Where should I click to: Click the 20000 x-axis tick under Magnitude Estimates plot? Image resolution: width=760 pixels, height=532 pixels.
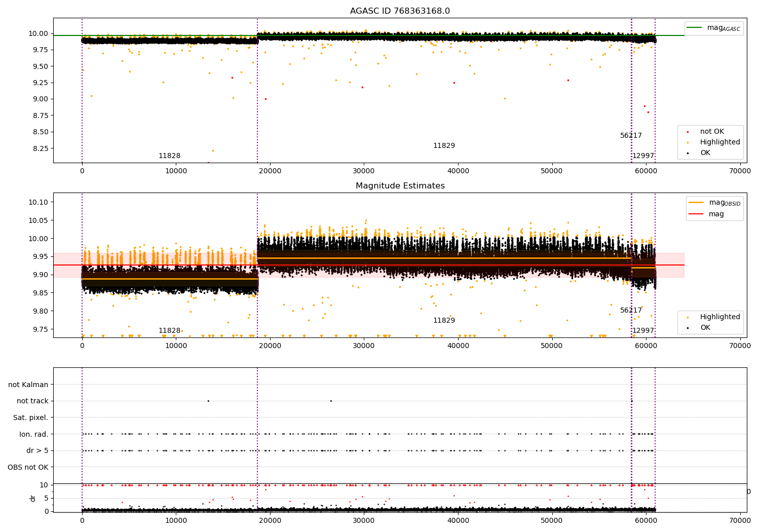click(x=270, y=346)
